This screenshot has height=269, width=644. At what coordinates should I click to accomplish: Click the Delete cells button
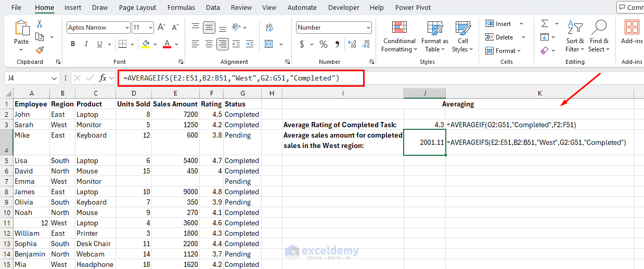click(x=499, y=37)
